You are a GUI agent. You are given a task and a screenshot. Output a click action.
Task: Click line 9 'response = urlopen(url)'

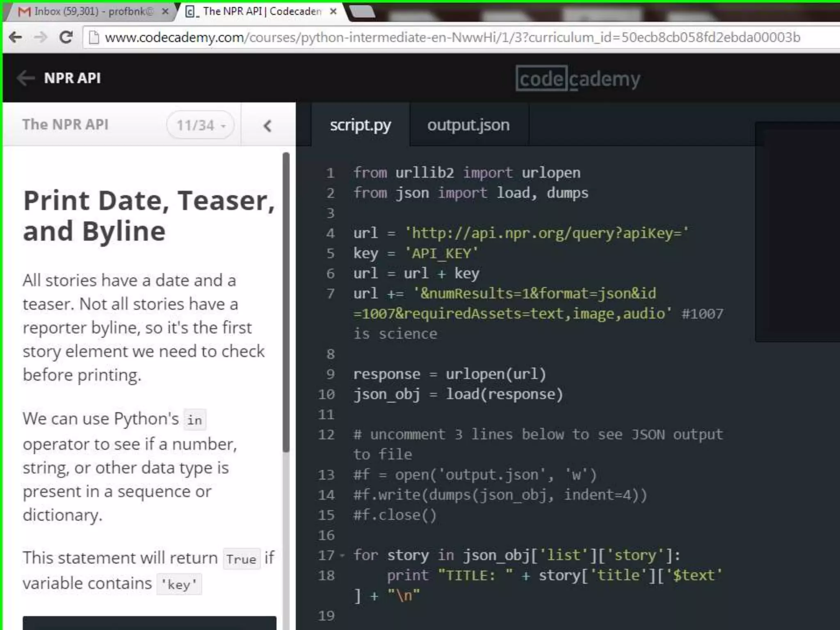pyautogui.click(x=450, y=374)
